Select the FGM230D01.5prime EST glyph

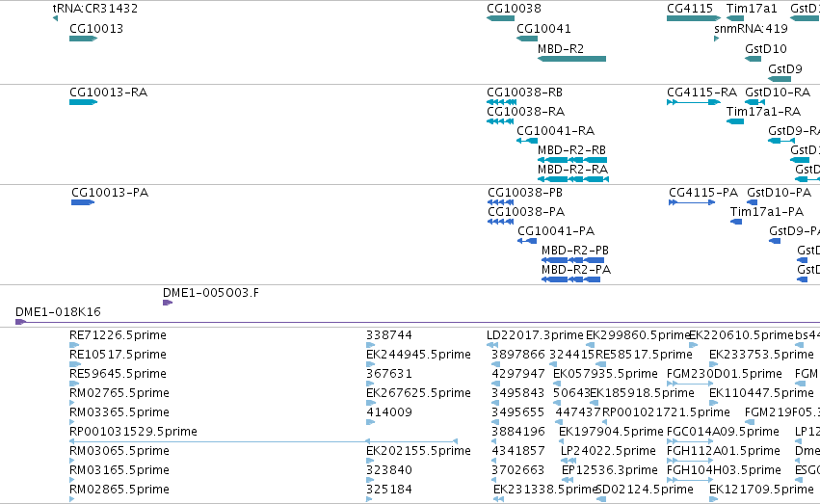coord(690,384)
